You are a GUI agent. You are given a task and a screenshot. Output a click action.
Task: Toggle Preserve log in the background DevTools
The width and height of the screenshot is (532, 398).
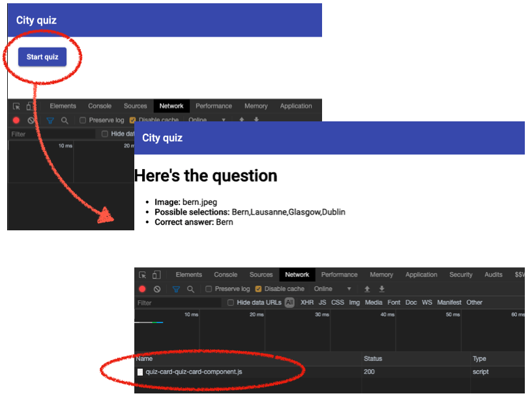click(82, 120)
